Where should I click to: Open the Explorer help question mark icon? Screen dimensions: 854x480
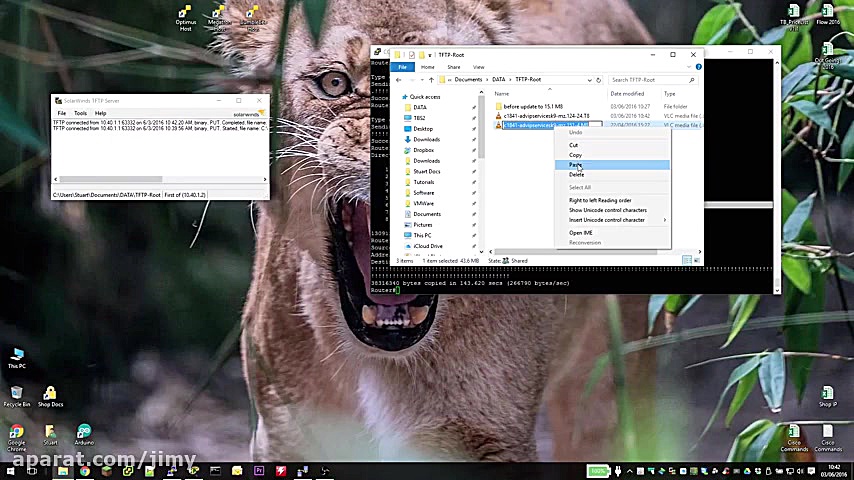click(698, 67)
